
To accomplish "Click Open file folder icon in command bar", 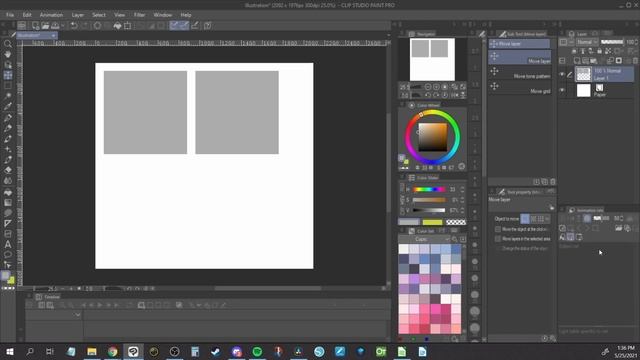I will tap(45, 26).
